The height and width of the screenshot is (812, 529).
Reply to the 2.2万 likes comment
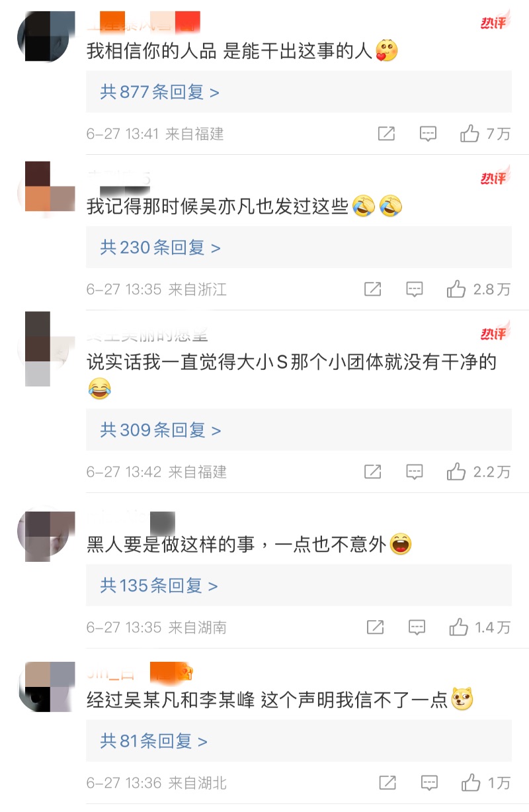click(x=415, y=472)
